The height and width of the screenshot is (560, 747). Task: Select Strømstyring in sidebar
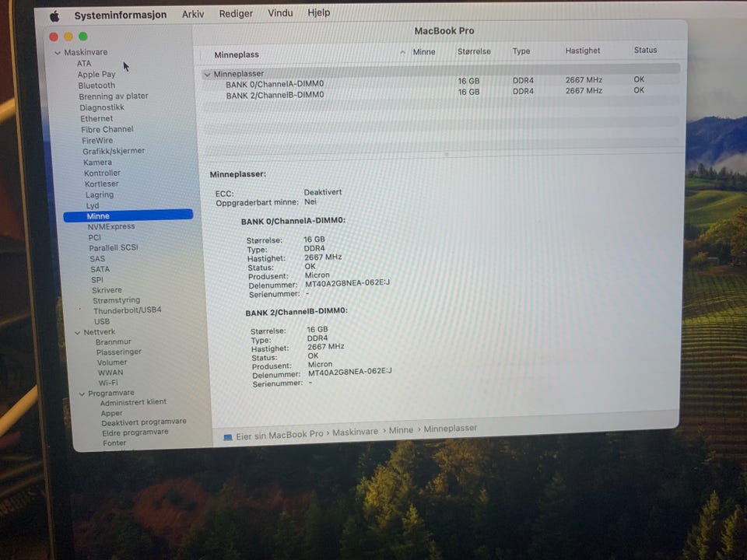116,300
